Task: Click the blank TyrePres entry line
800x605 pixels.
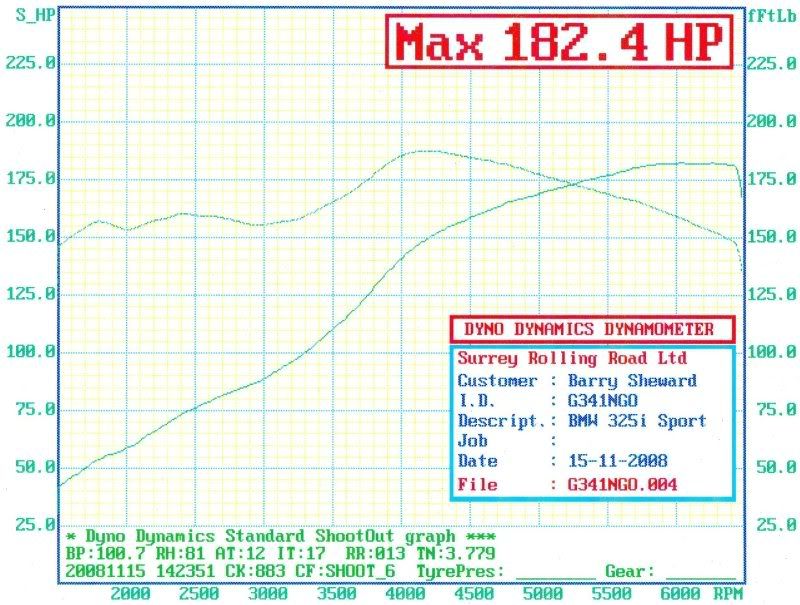Action: 555,573
